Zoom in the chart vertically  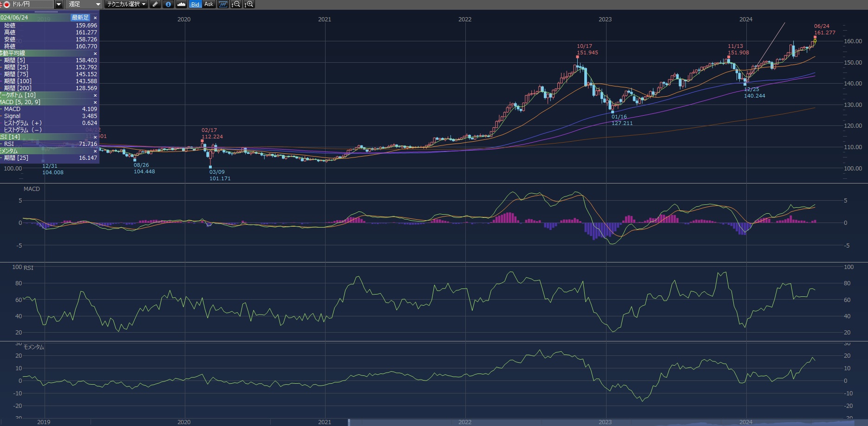[249, 4]
